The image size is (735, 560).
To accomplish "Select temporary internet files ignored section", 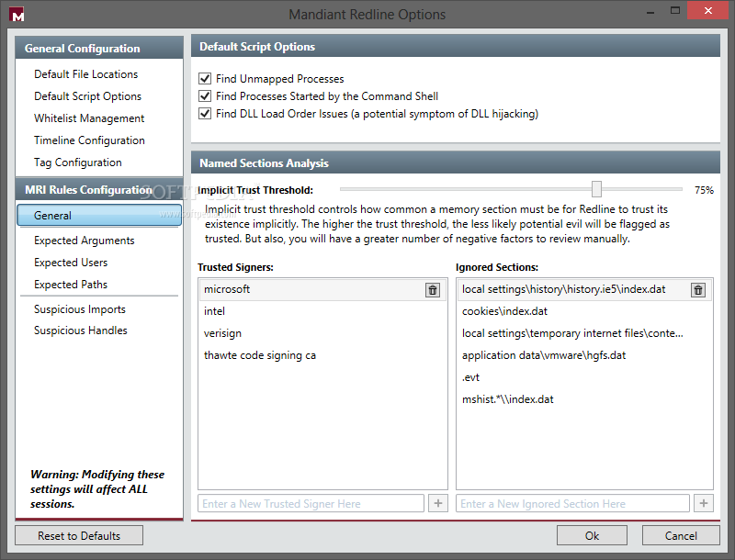I will point(584,333).
